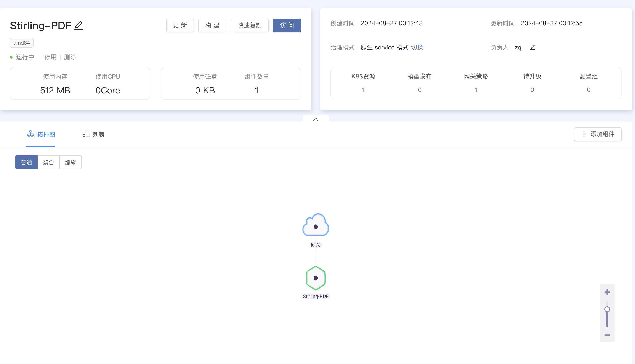The height and width of the screenshot is (364, 635).
Task: Edit the owner with pencil icon next to zq
Action: tap(532, 47)
